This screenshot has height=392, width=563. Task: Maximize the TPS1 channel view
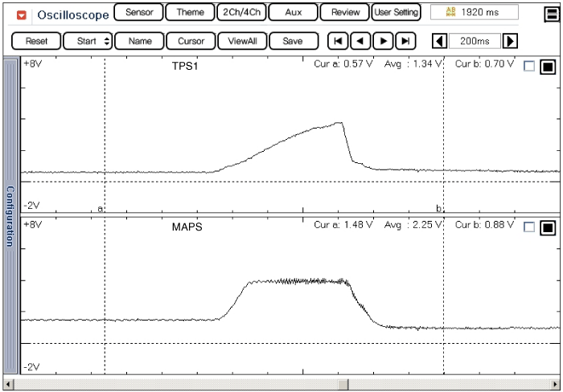(x=548, y=67)
